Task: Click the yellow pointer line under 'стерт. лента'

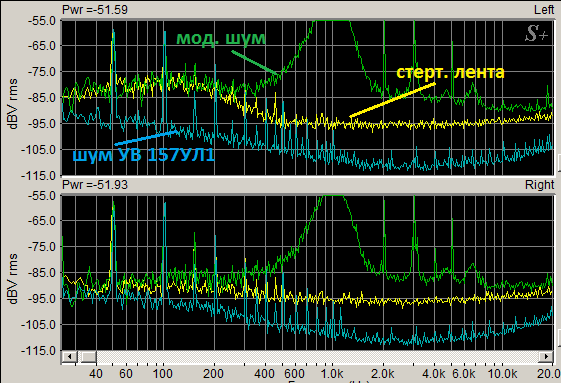Action: (x=392, y=100)
